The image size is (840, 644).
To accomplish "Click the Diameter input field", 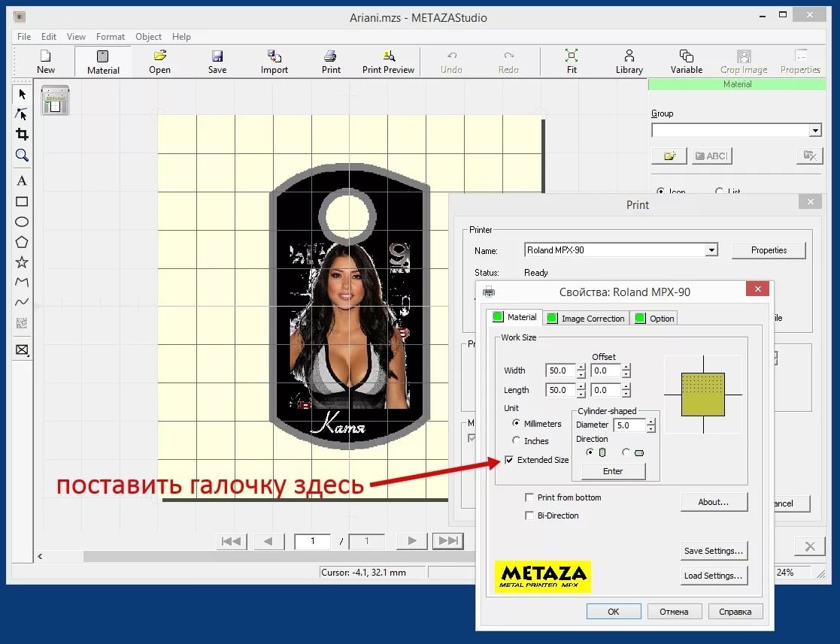I will click(x=629, y=425).
